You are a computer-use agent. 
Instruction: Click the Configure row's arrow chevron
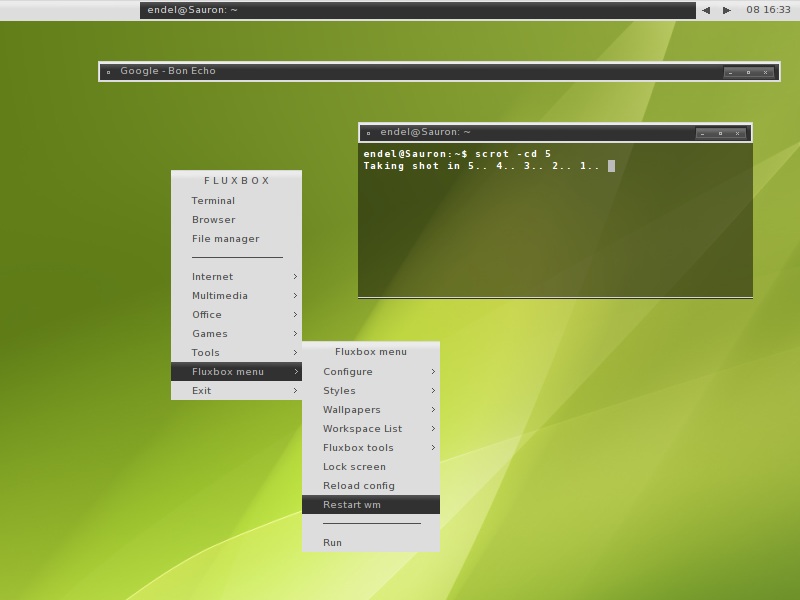pyautogui.click(x=433, y=371)
